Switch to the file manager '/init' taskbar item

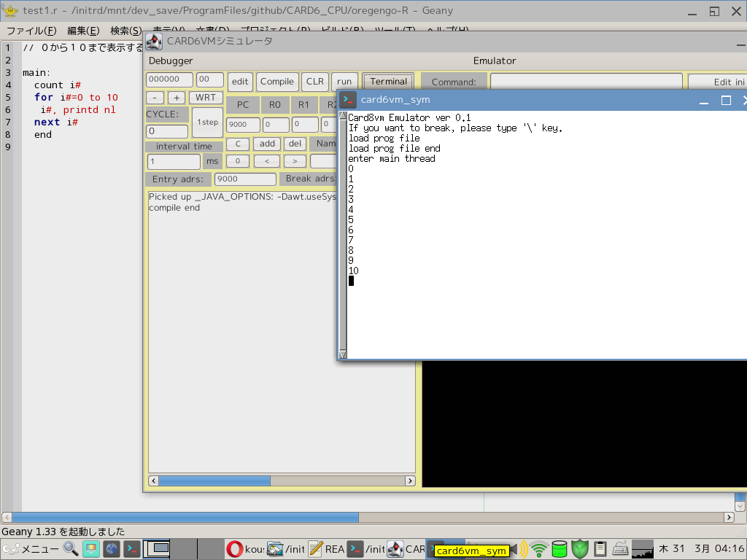[x=286, y=549]
